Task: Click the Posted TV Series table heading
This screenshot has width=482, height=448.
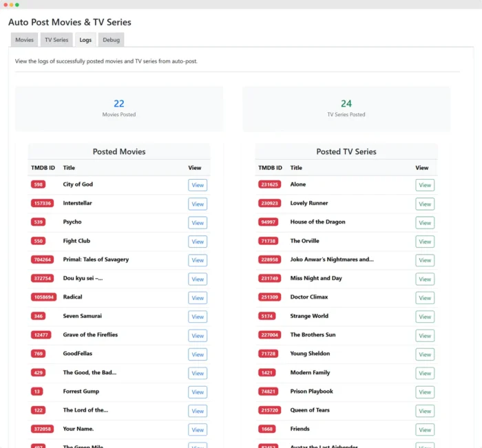Action: coord(346,151)
